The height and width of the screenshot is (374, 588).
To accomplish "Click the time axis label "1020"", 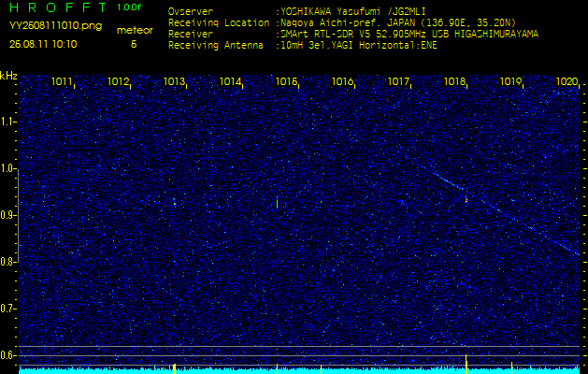I will point(566,81).
